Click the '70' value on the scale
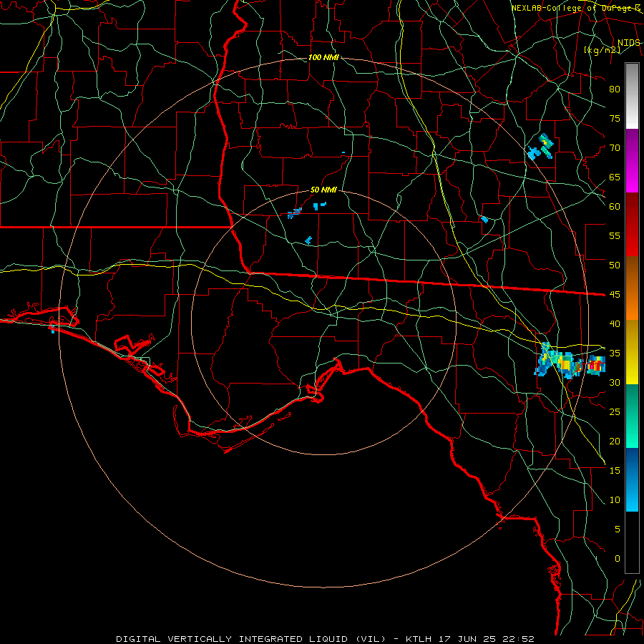 [615, 148]
